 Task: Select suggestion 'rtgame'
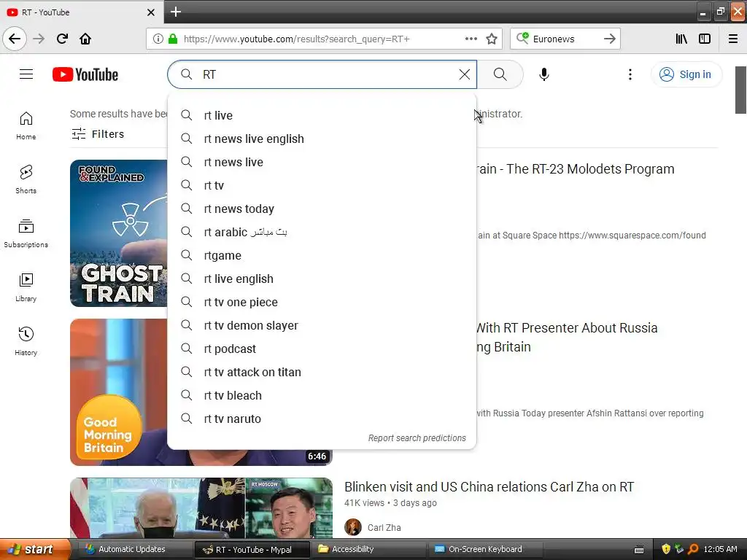(x=322, y=255)
